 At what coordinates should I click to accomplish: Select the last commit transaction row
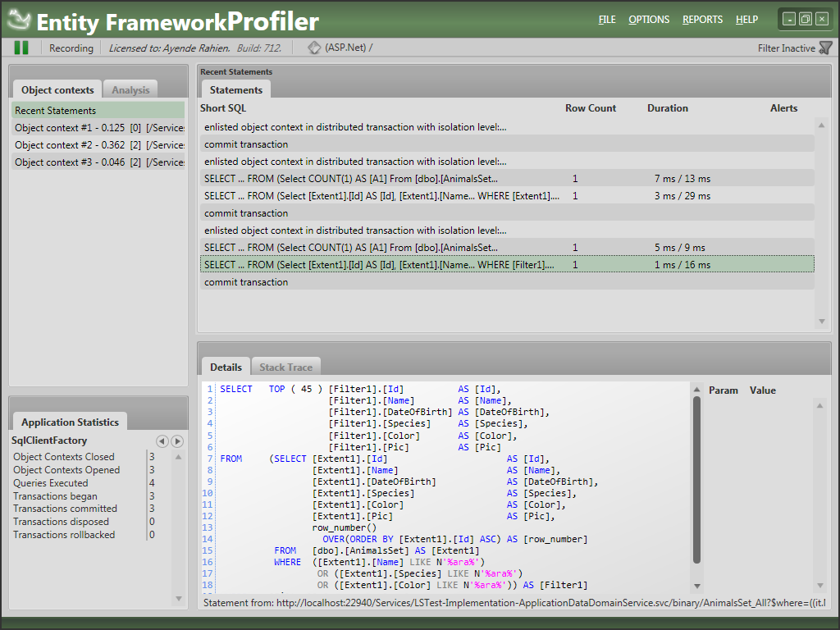pos(507,282)
